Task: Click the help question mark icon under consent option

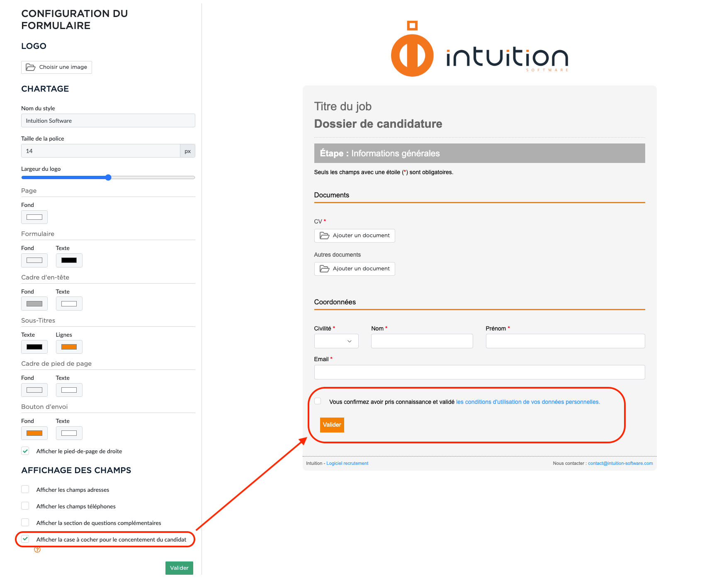Action: click(37, 550)
